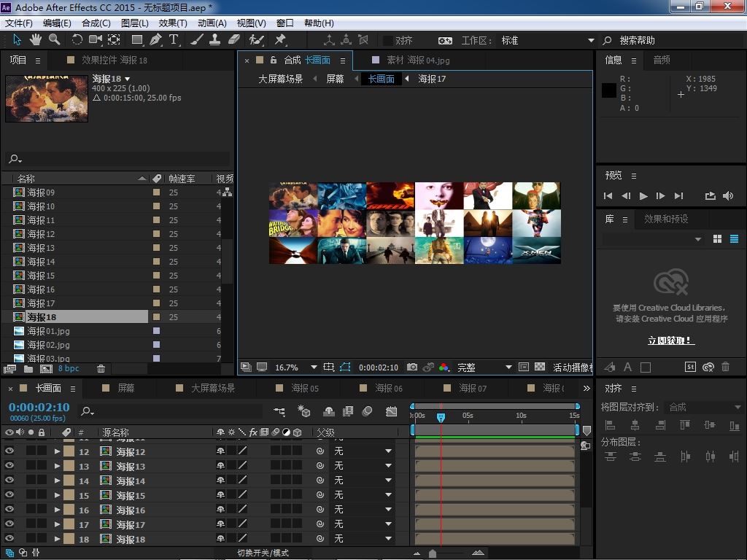
Task: Click the label color swatch of 海报12 layer
Action: (x=69, y=451)
